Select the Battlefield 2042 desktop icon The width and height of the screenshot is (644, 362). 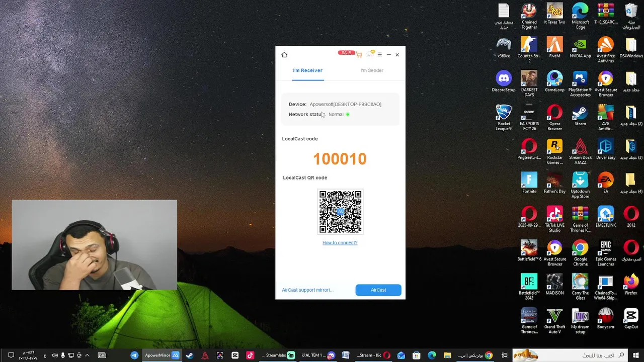[529, 286]
